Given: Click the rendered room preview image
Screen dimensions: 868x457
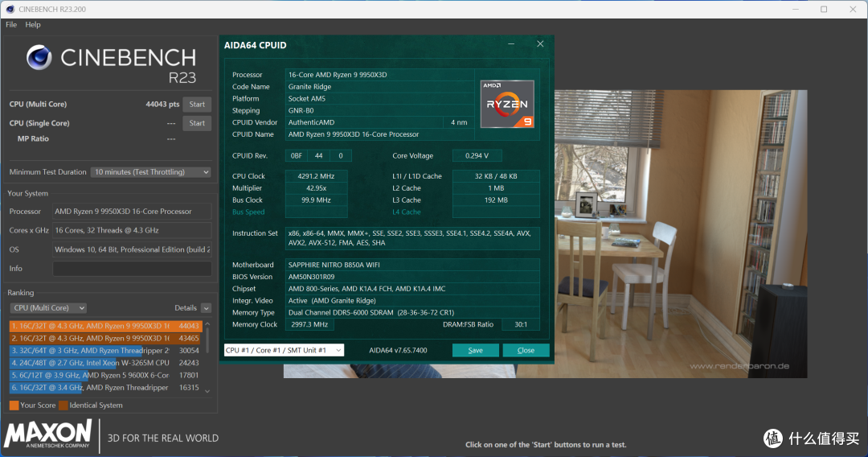Looking at the screenshot, I should (x=681, y=234).
